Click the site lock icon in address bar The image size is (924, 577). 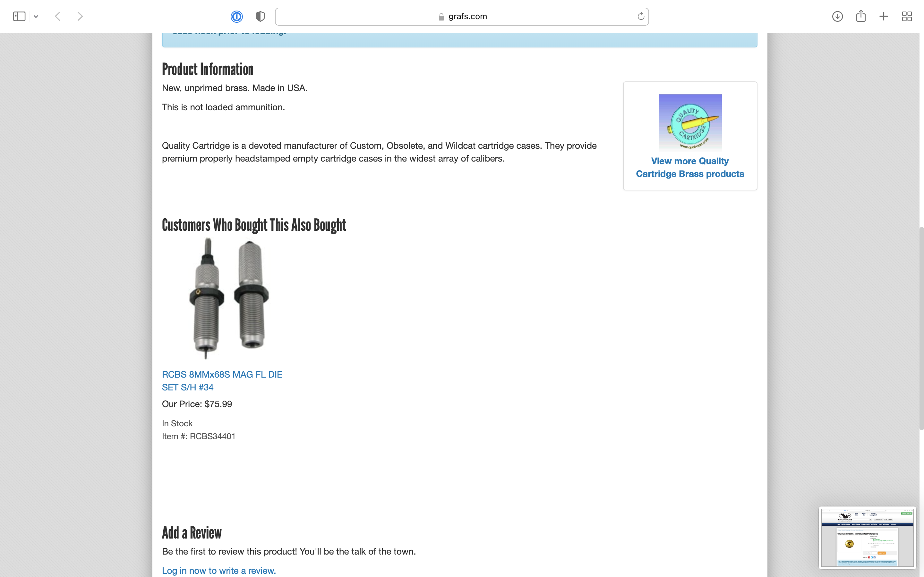[441, 17]
